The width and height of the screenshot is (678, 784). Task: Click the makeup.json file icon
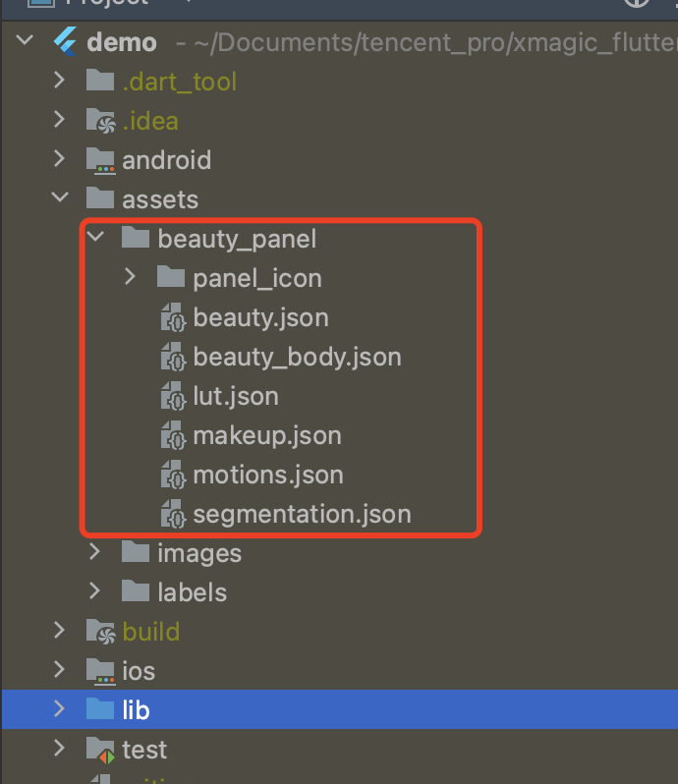(172, 436)
